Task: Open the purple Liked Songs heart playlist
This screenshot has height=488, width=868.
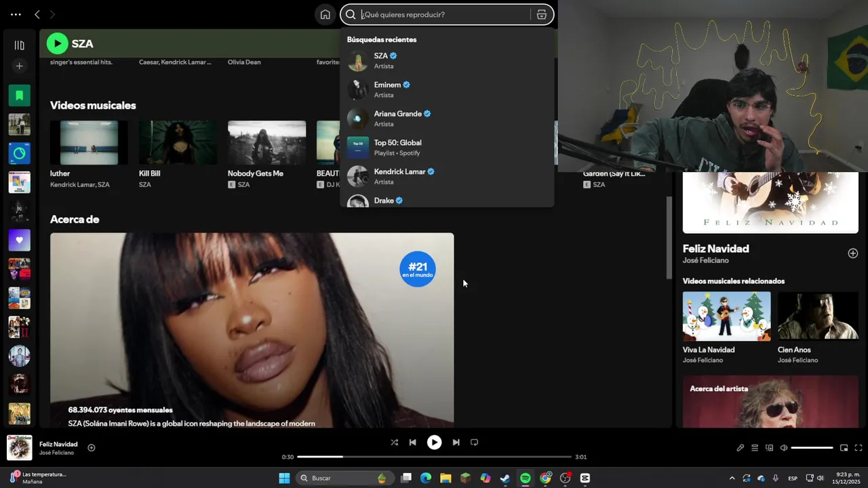Action: click(19, 240)
